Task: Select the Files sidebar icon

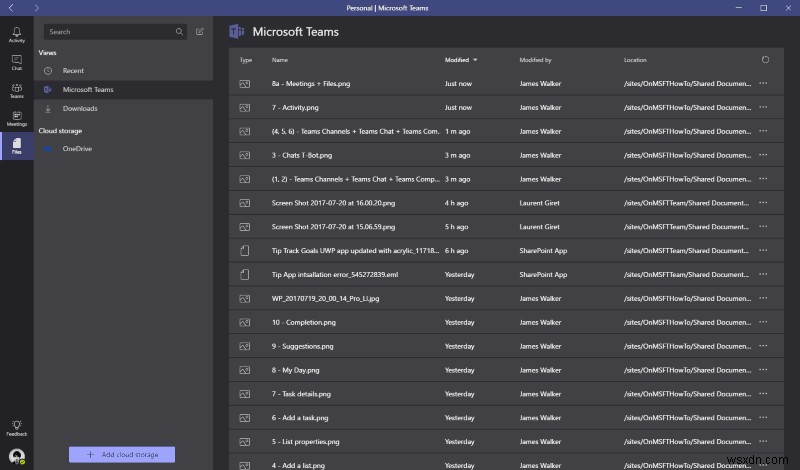Action: (16, 146)
